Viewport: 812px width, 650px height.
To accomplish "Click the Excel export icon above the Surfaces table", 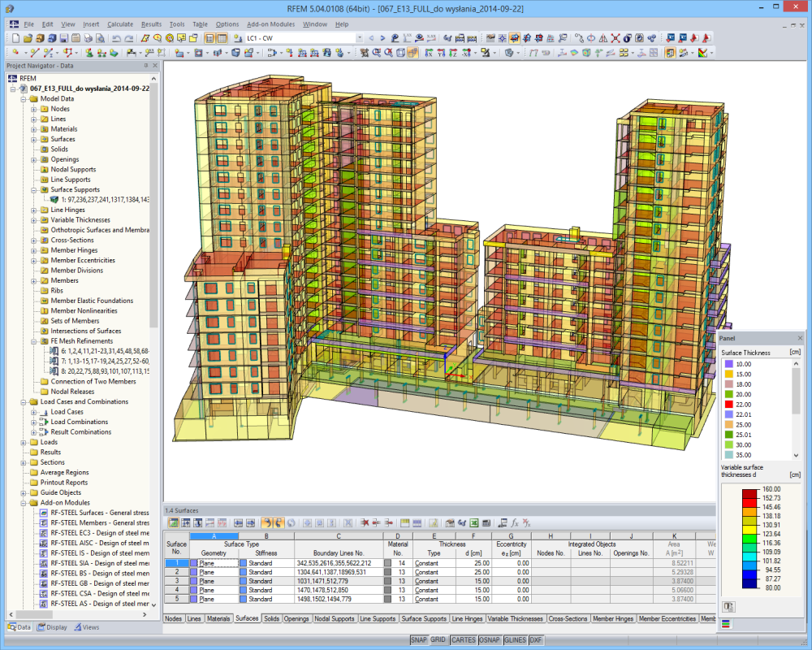I will coord(474,521).
